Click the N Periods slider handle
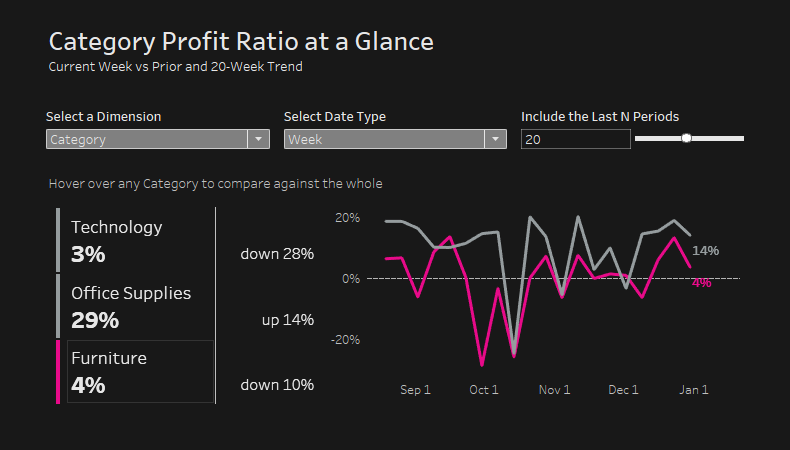 pyautogui.click(x=686, y=138)
